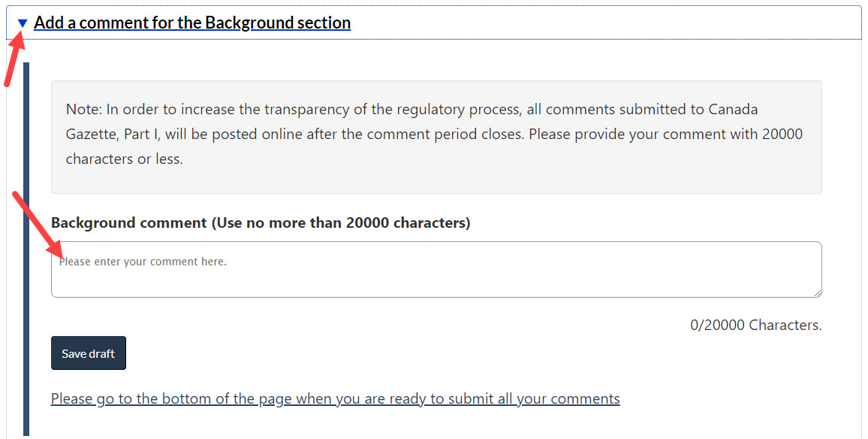Click the bold "Background comment" field label
This screenshot has width=868, height=439.
[128, 223]
